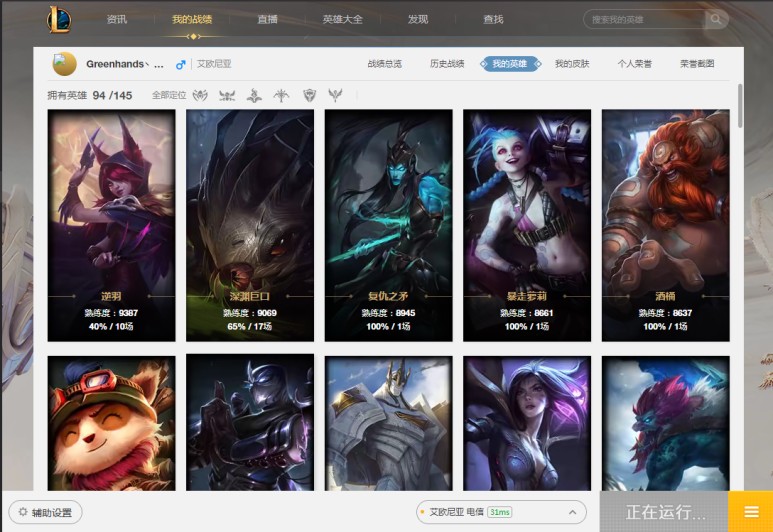The image size is (773, 532).
Task: Click 熟练度:9387 on 逆羽 card
Action: [111, 313]
